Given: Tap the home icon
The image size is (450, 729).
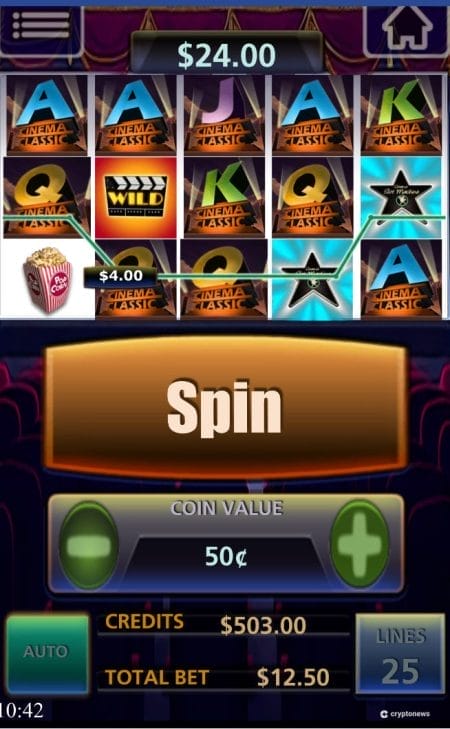Looking at the screenshot, I should pos(408,26).
